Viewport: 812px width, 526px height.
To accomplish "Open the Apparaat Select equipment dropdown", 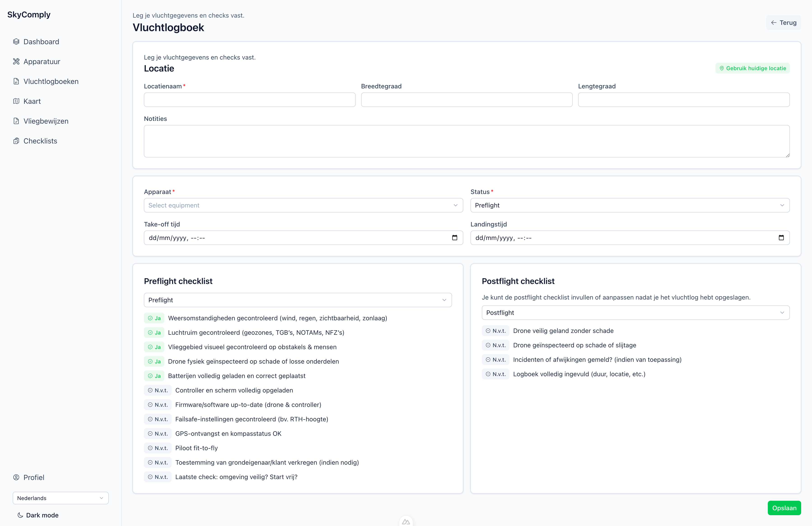I will coord(303,205).
